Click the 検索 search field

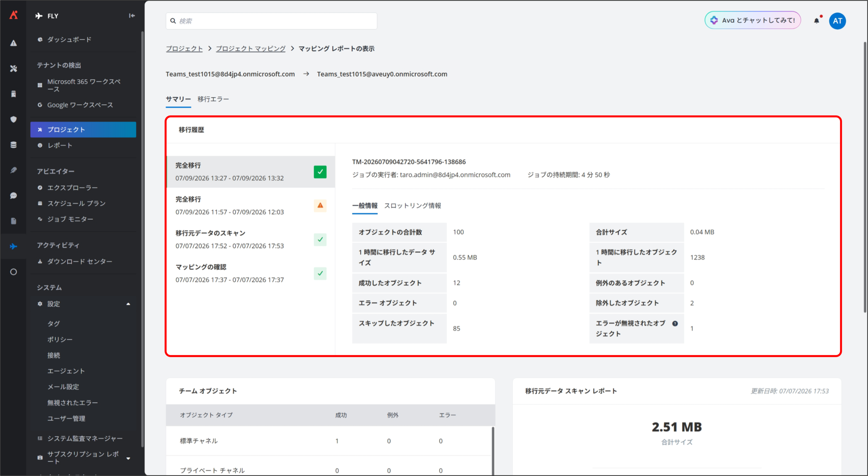tap(271, 21)
